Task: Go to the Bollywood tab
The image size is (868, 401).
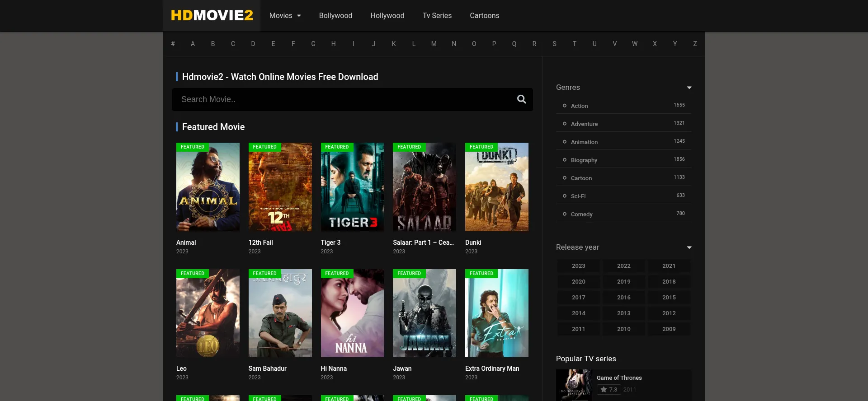Action: [x=335, y=15]
